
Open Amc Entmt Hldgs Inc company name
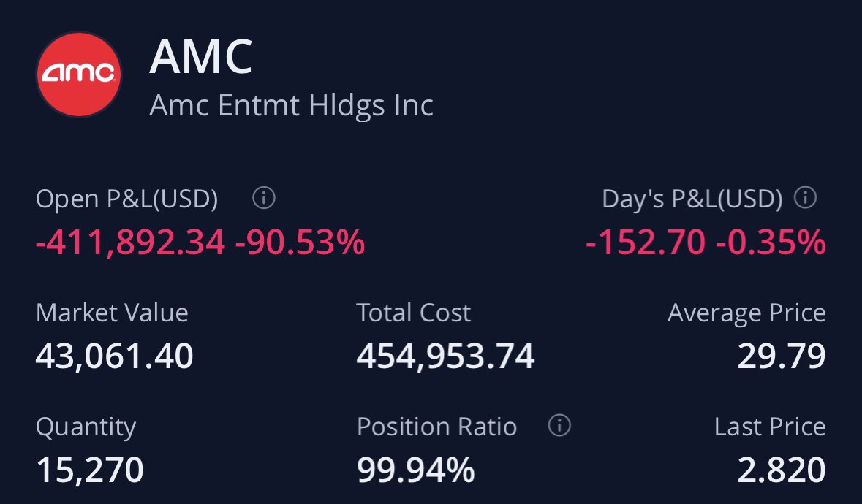(291, 105)
